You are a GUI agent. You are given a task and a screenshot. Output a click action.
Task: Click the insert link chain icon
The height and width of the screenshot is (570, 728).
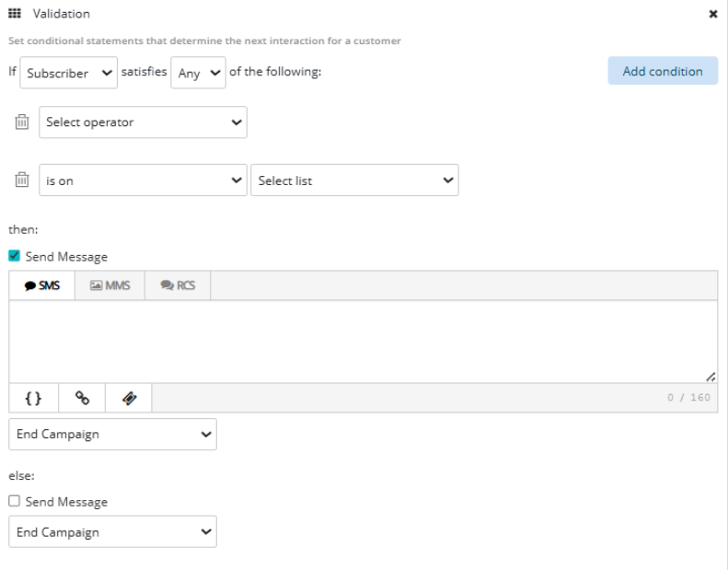pos(82,398)
